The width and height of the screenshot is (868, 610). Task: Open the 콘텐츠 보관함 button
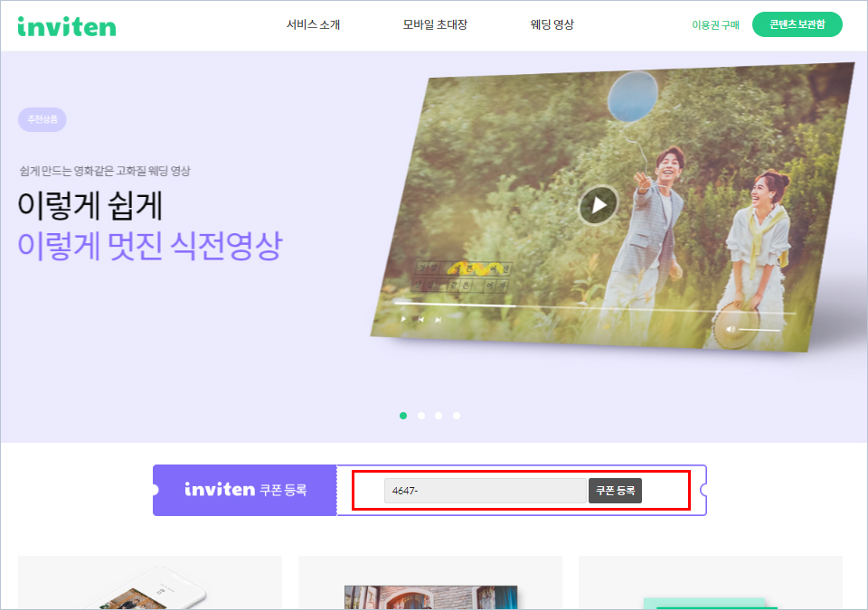(x=797, y=24)
